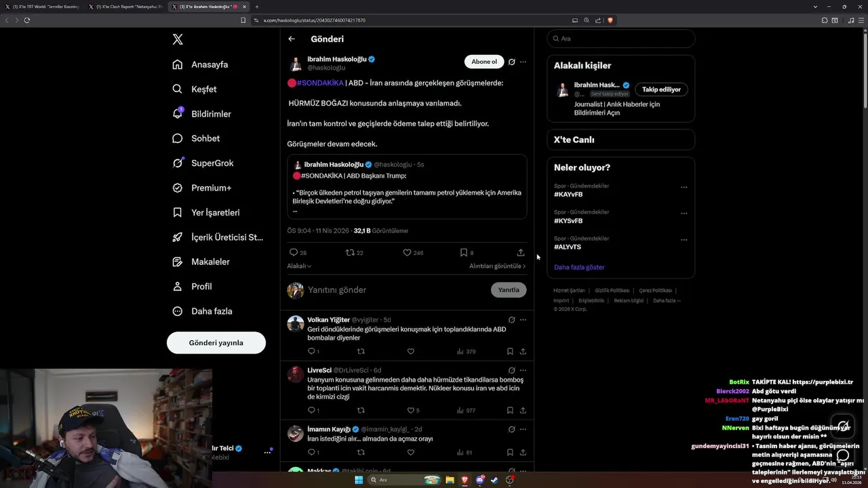
Task: Repost the main post showing 22
Action: 355,252
